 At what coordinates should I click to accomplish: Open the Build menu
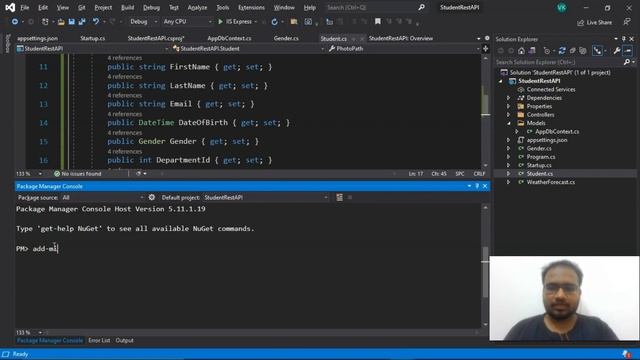coord(127,7)
